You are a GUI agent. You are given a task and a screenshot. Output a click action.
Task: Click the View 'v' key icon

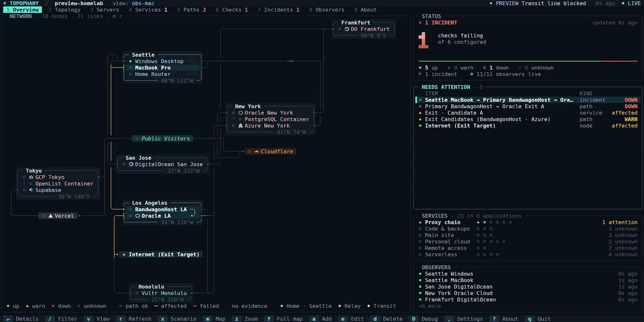pyautogui.click(x=89, y=319)
